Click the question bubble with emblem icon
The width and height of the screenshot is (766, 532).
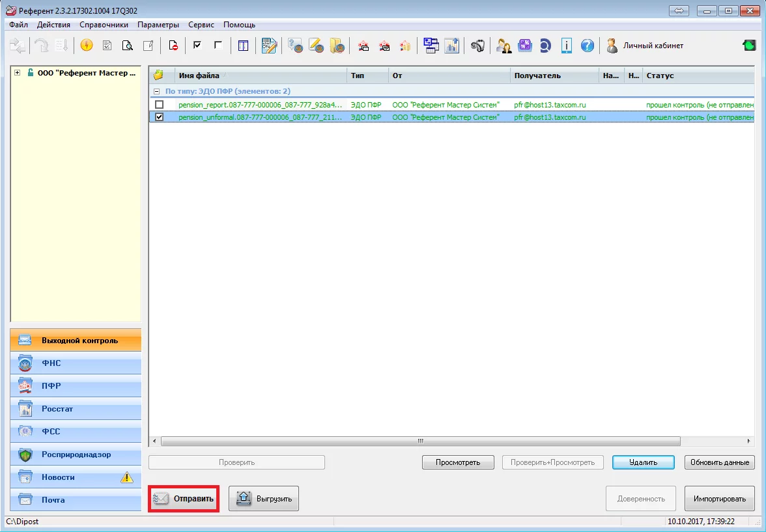pyautogui.click(x=295, y=46)
